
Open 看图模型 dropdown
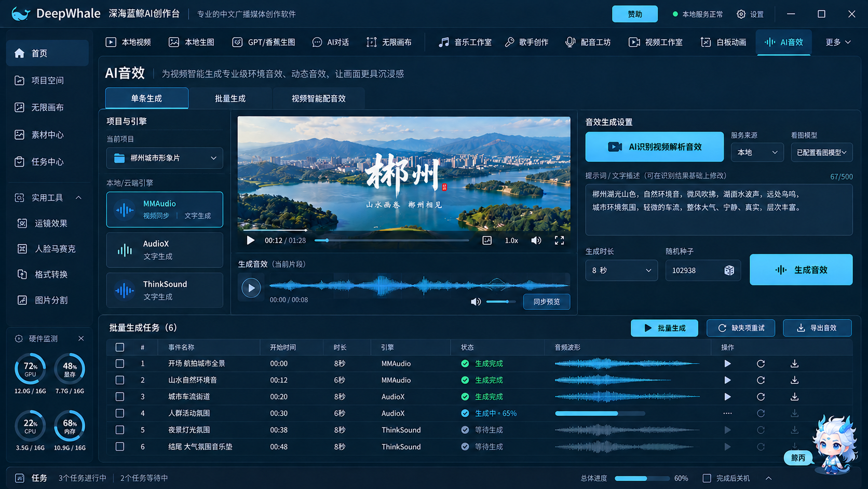821,152
